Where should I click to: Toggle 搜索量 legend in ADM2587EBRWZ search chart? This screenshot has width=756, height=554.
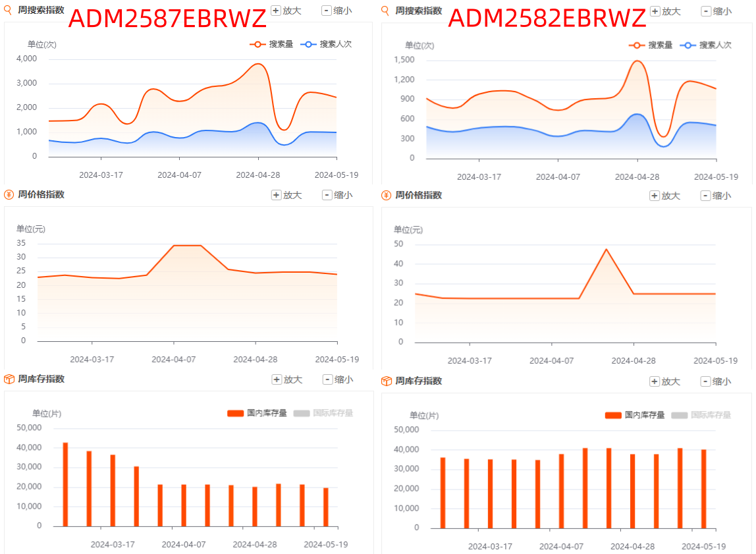click(271, 44)
